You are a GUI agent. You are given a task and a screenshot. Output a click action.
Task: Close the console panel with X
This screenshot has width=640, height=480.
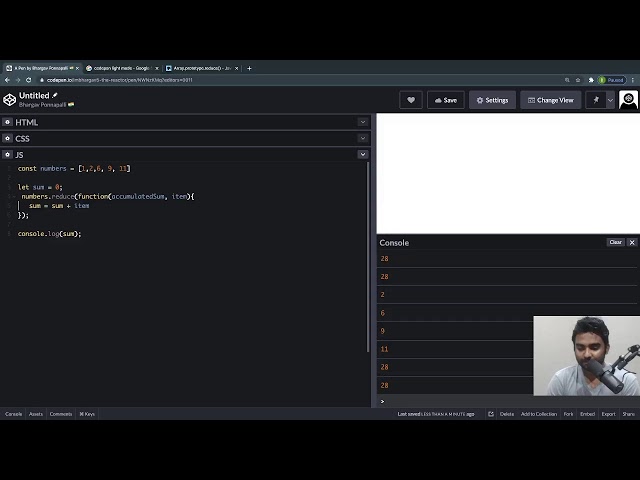[x=632, y=242]
